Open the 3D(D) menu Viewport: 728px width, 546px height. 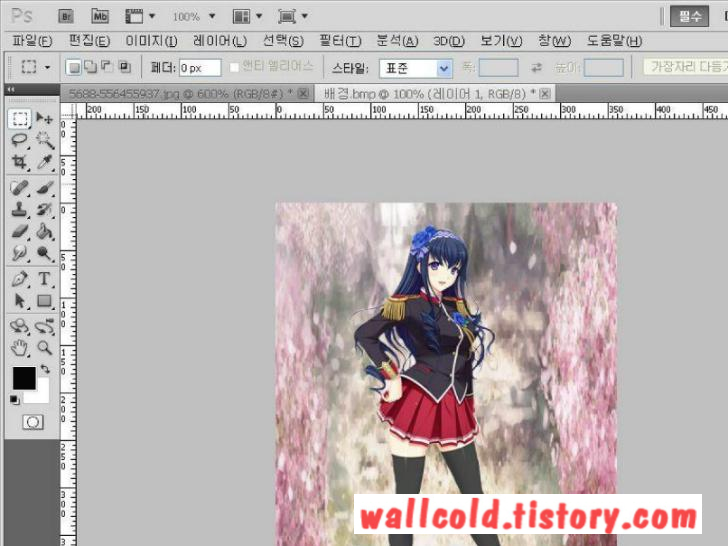[448, 41]
